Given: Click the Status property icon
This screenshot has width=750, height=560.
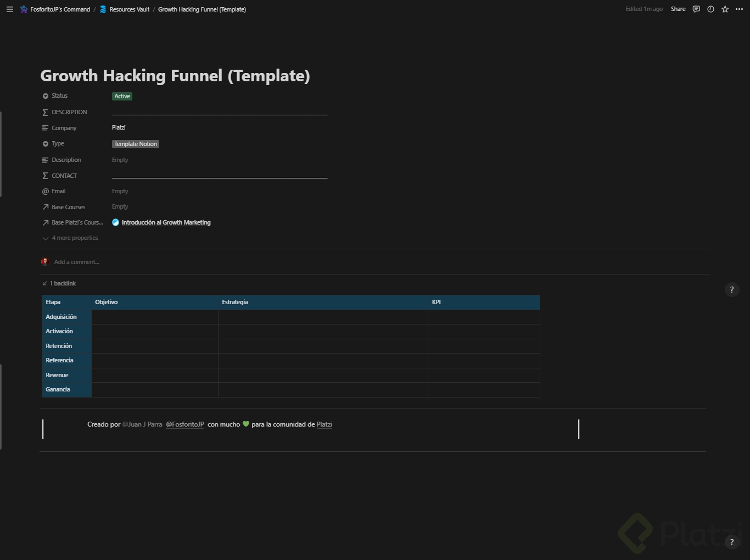Looking at the screenshot, I should (46, 96).
